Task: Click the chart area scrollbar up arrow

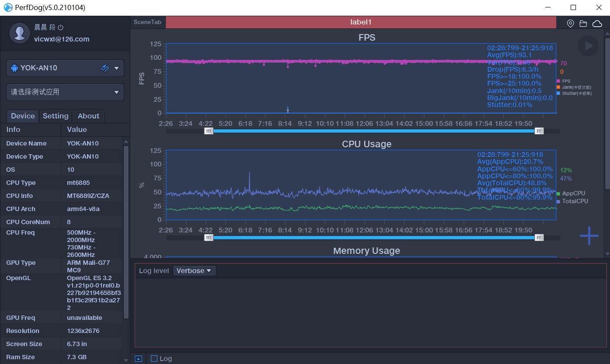Action: [x=607, y=33]
